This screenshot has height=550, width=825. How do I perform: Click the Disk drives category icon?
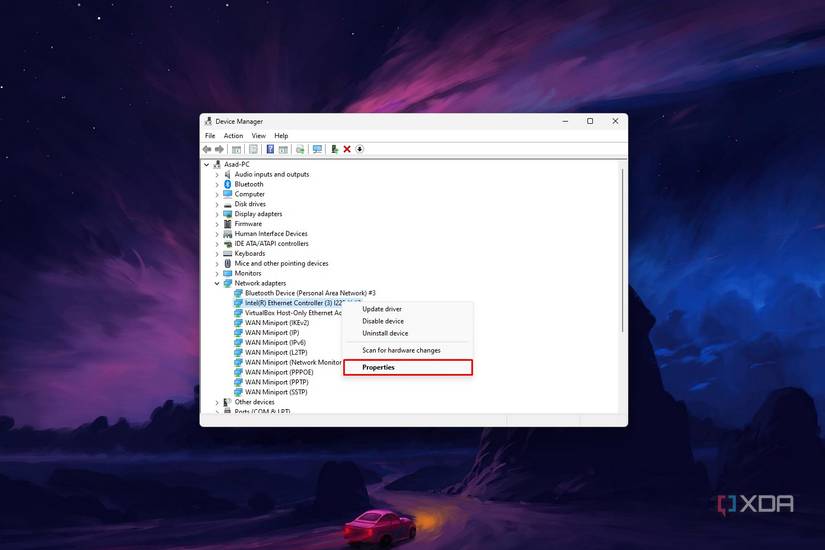click(227, 204)
